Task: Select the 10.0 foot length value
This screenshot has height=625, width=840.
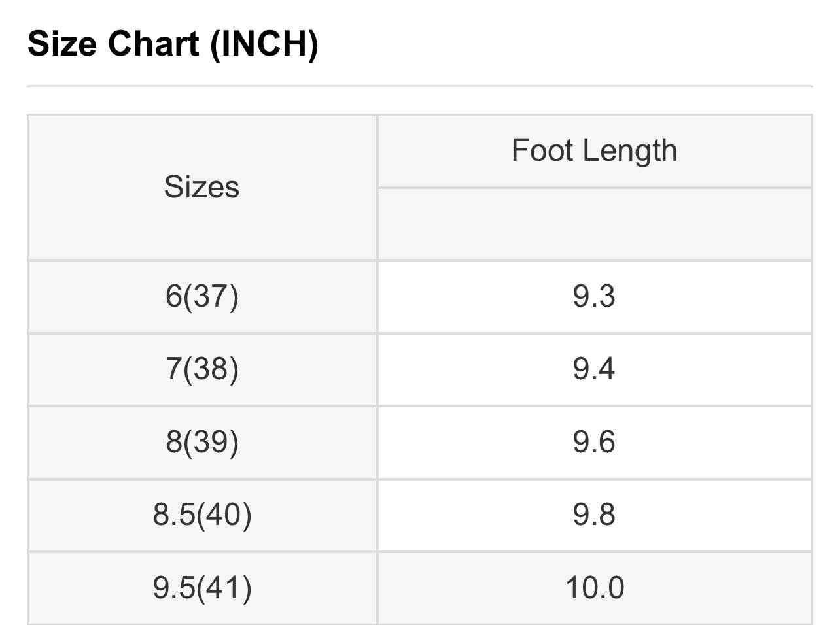Action: click(594, 587)
